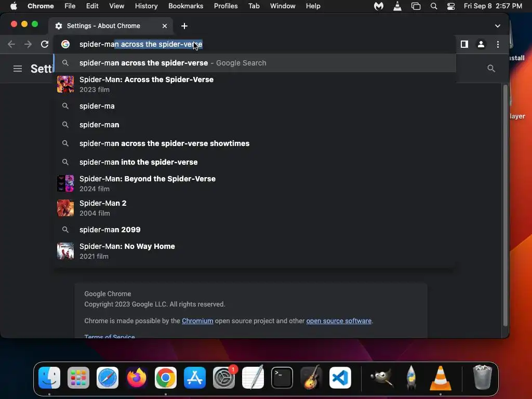Open Control Center in menu bar

pyautogui.click(x=451, y=6)
